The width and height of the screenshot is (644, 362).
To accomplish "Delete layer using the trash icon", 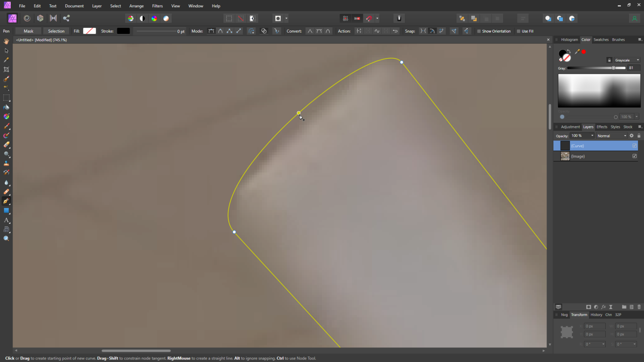I will [639, 307].
